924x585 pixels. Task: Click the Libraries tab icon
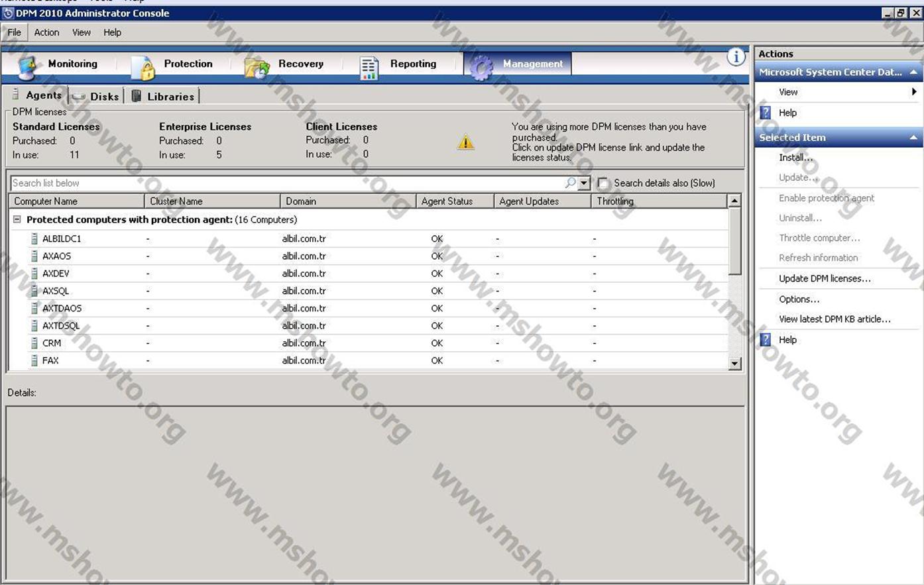(137, 96)
